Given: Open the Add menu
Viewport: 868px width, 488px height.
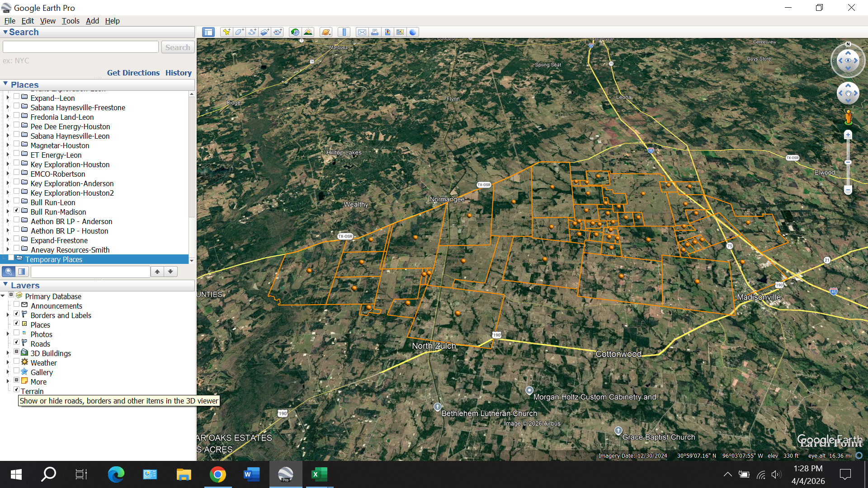Looking at the screenshot, I should [x=92, y=21].
